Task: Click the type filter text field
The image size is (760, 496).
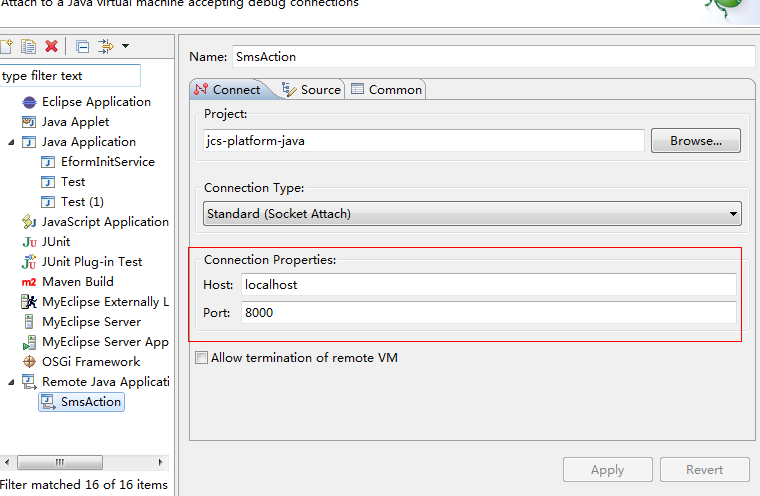Action: coord(70,76)
